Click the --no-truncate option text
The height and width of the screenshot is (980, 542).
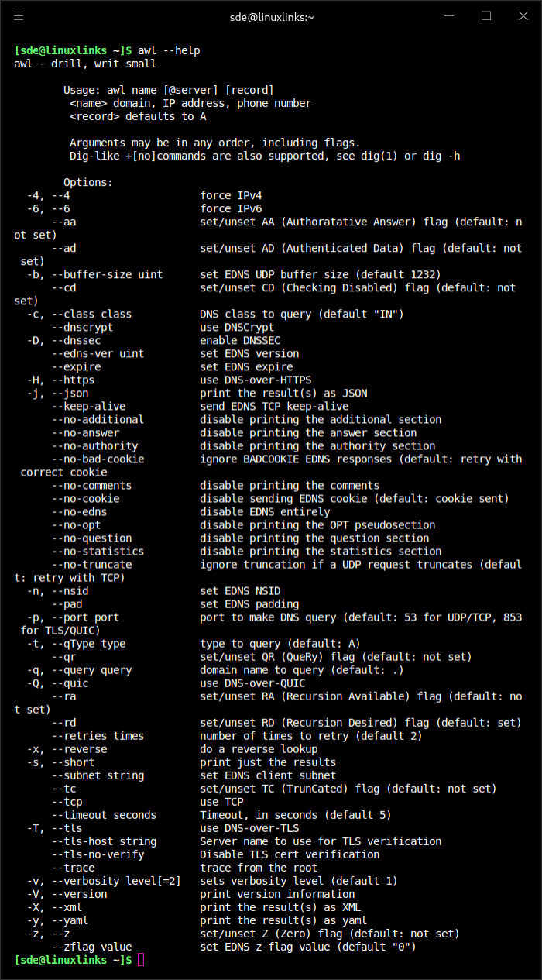tap(91, 565)
